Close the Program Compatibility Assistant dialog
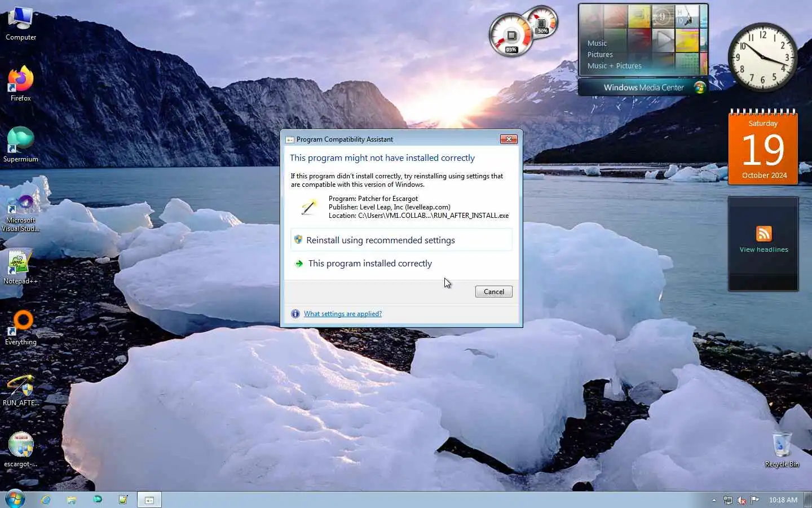The width and height of the screenshot is (812, 508). 509,139
